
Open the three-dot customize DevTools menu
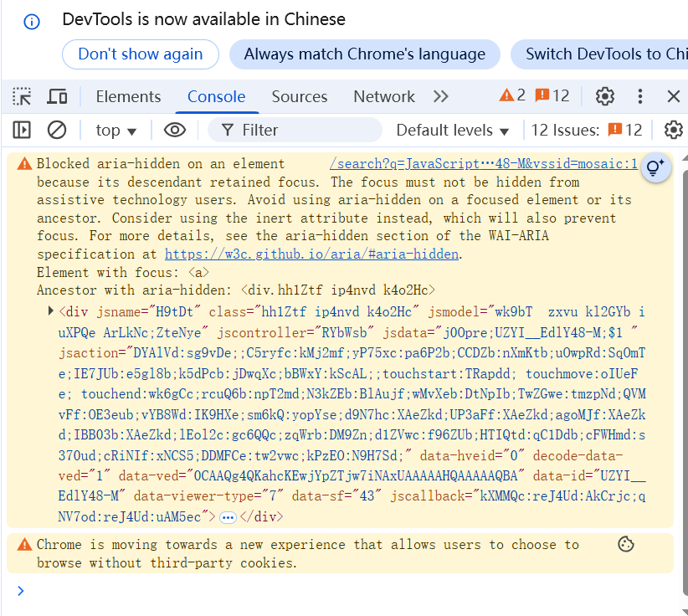click(640, 96)
